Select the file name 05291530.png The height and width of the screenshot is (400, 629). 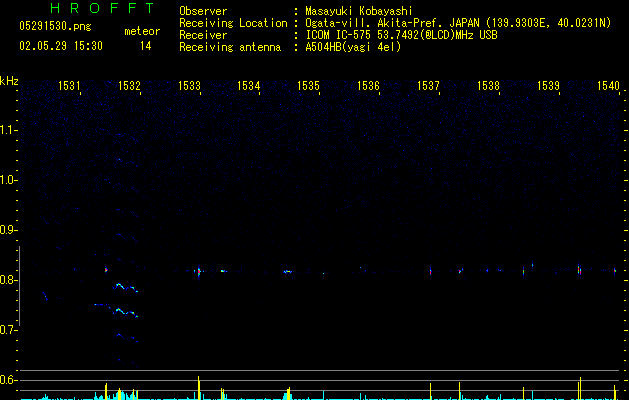(55, 27)
